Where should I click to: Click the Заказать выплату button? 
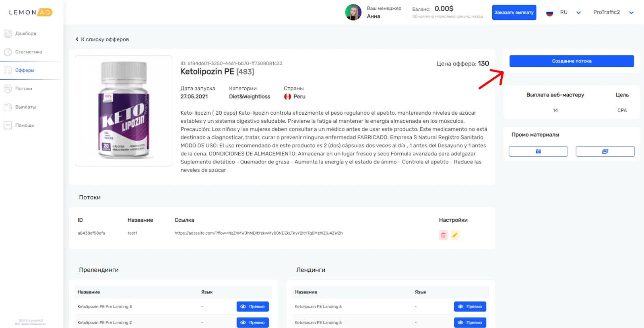[x=514, y=12]
